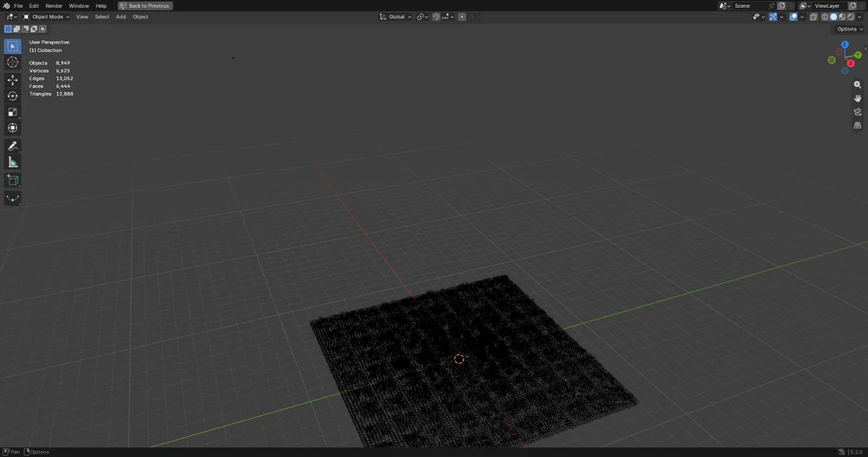Open object visibility and selectability dropdown
The width and height of the screenshot is (868, 457).
tap(759, 17)
